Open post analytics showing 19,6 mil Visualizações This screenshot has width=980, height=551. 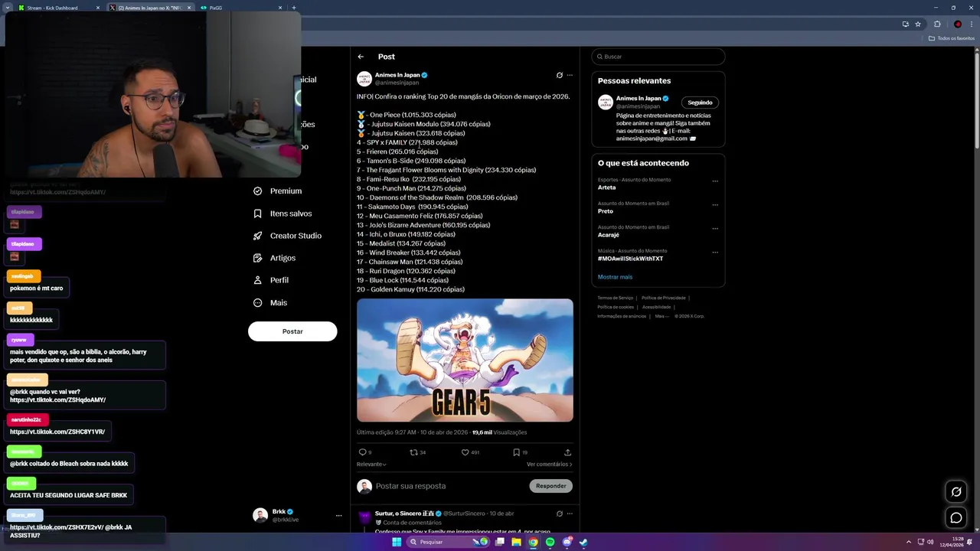pyautogui.click(x=499, y=432)
